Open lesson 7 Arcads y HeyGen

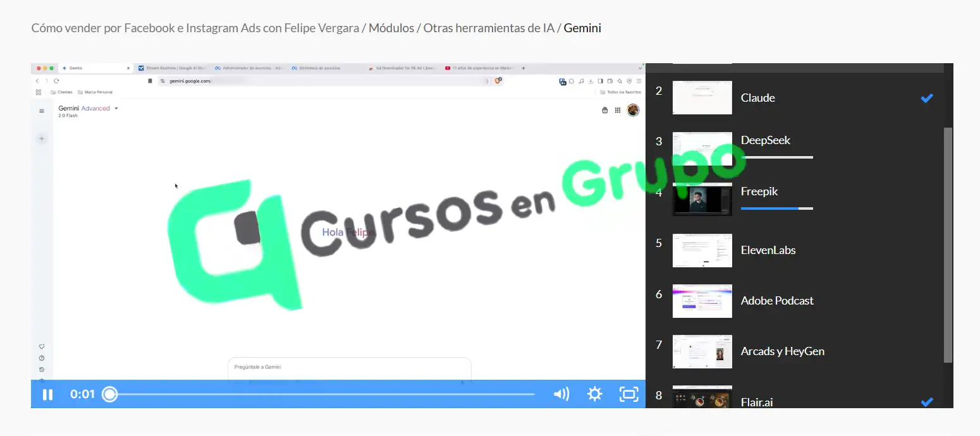782,351
